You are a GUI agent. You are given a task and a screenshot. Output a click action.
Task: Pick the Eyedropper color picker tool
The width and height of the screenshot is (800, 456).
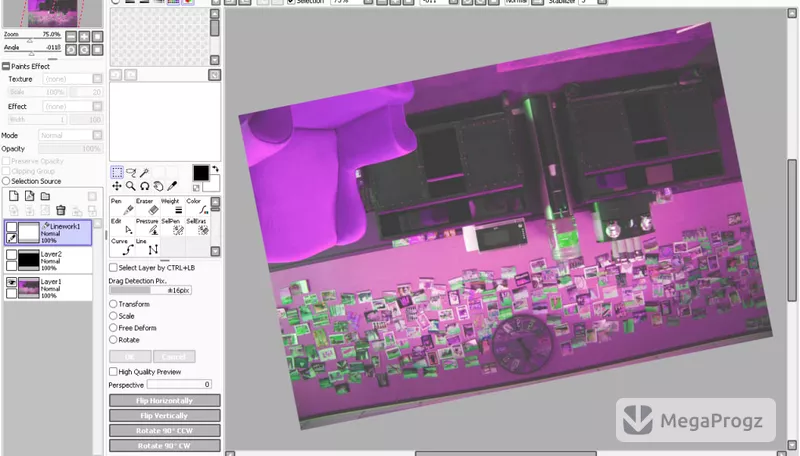click(172, 186)
